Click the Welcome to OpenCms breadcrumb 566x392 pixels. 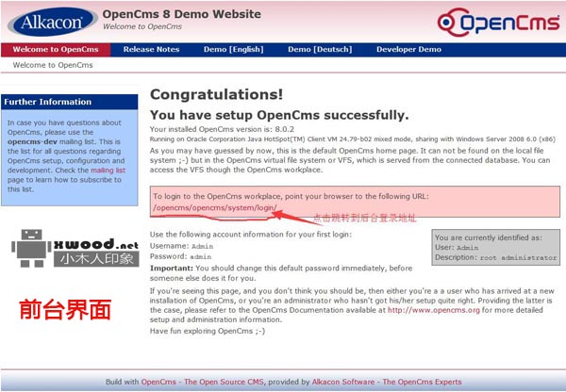point(53,65)
